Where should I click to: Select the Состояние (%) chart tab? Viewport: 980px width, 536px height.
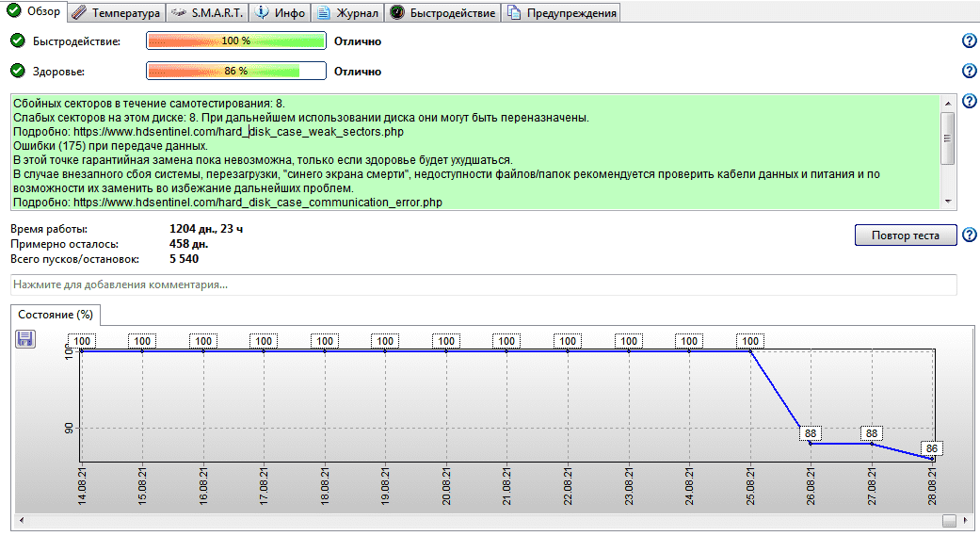[x=56, y=315]
